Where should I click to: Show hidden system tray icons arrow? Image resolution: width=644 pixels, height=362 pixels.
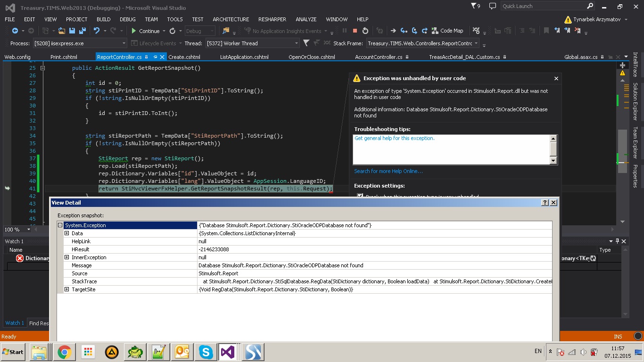(550, 351)
